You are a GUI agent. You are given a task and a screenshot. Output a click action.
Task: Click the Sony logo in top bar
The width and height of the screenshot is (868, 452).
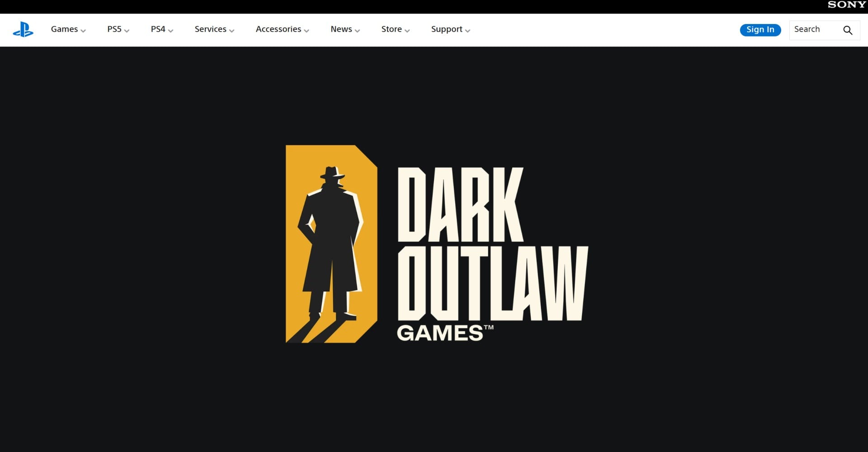pyautogui.click(x=846, y=5)
